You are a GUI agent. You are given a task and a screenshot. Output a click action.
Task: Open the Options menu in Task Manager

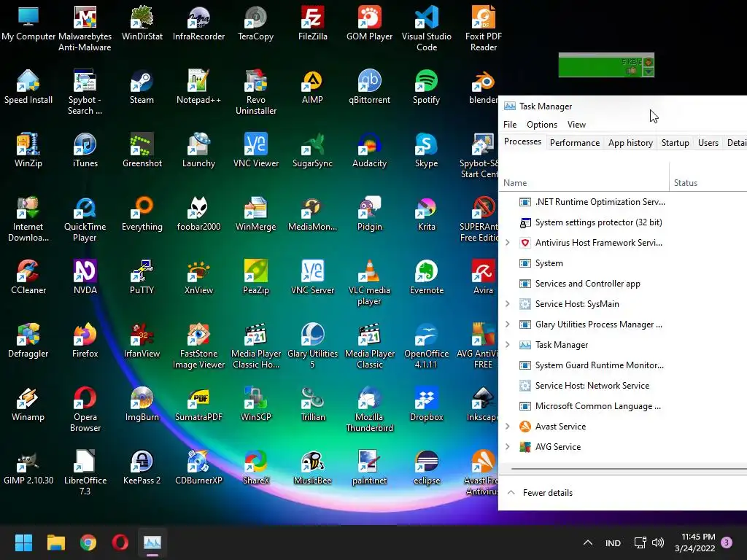click(x=542, y=124)
